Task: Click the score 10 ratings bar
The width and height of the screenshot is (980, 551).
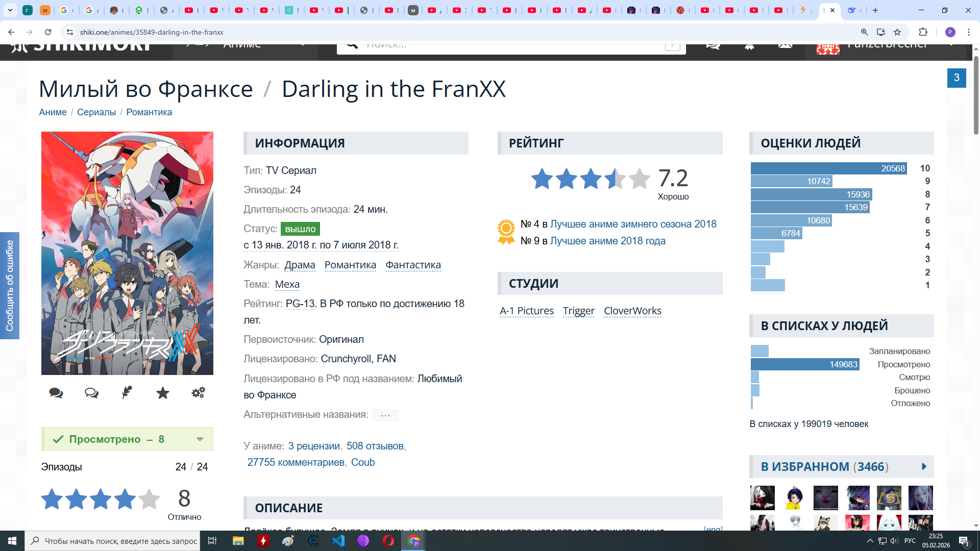Action: 828,168
